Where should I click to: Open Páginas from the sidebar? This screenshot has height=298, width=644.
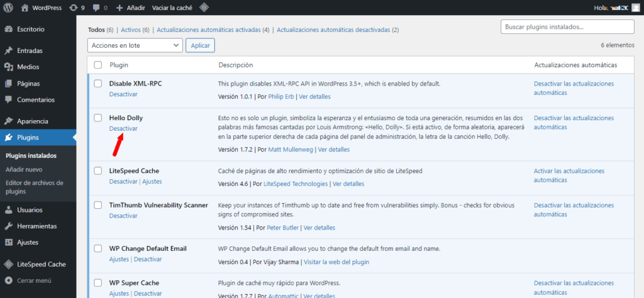(x=28, y=84)
